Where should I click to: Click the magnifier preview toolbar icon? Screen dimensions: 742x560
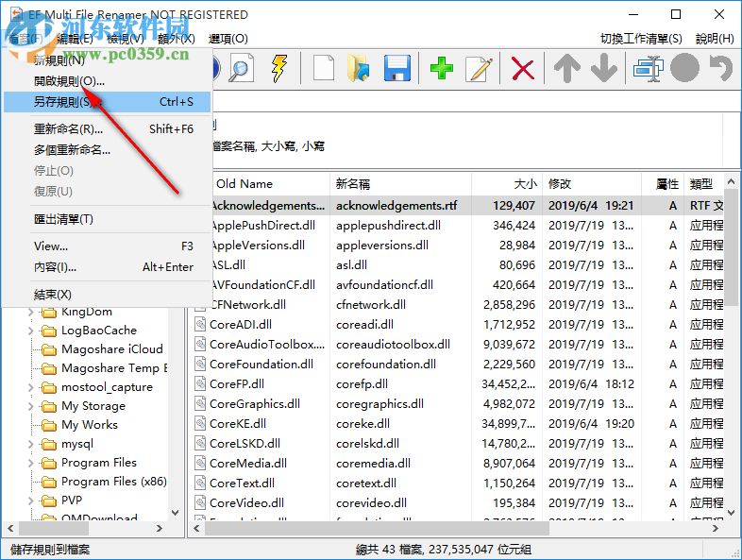pyautogui.click(x=241, y=69)
